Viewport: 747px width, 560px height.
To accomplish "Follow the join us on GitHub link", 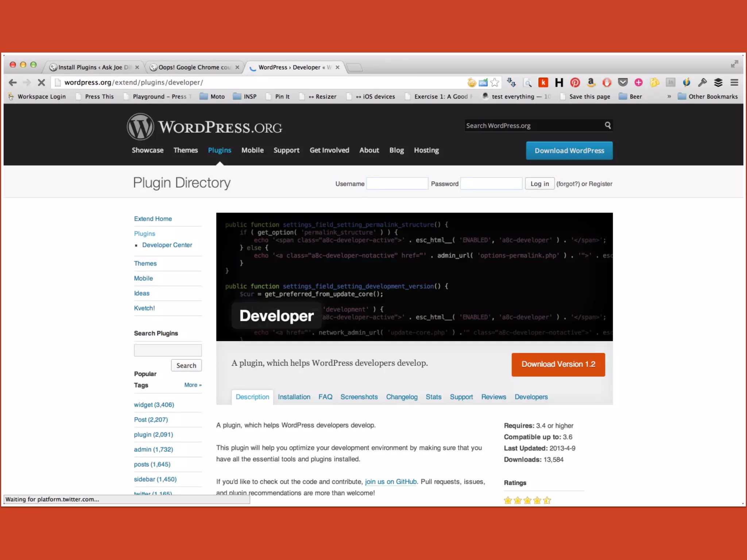I will [391, 482].
